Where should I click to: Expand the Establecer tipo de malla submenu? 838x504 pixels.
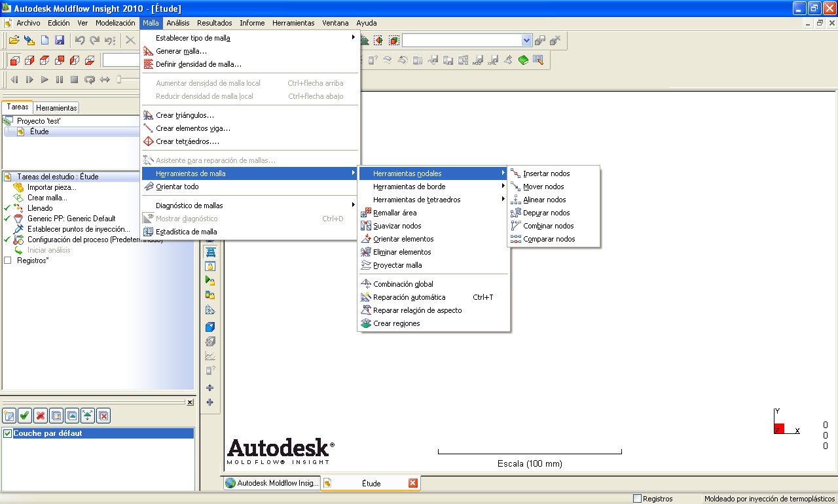point(250,38)
